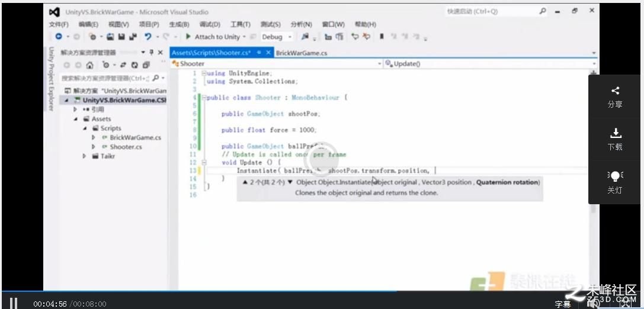Open the 项目(P) menu

[x=149, y=25]
